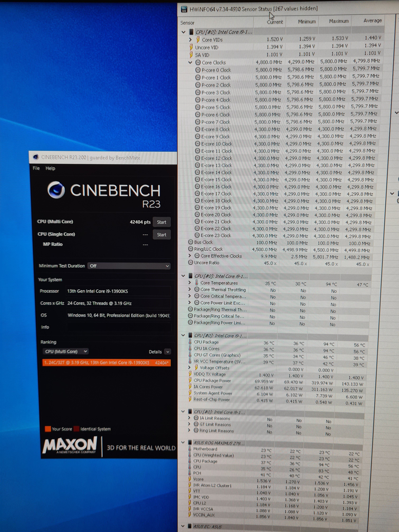Start the CPU Multi Core test
Image resolution: width=399 pixels, height=532 pixels.
[162, 222]
